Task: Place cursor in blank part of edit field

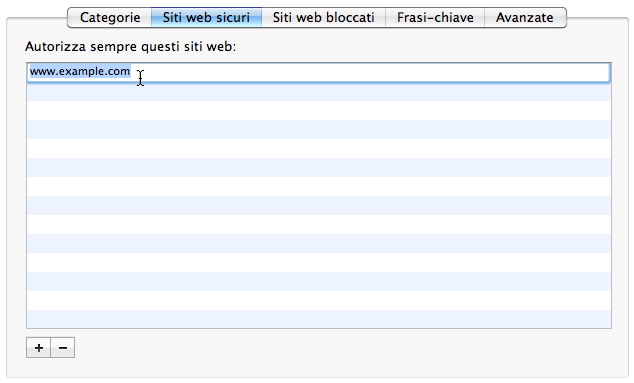Action: tap(372, 72)
